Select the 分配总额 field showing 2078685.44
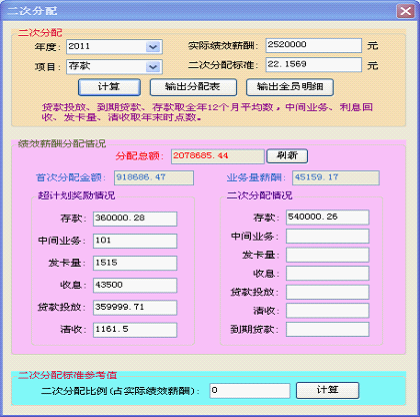The image size is (420, 417). [x=218, y=156]
